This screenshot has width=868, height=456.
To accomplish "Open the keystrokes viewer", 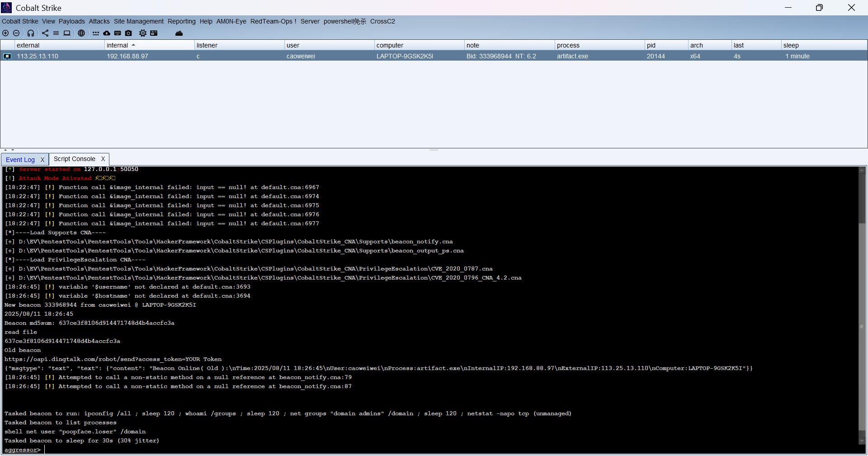I will click(118, 33).
